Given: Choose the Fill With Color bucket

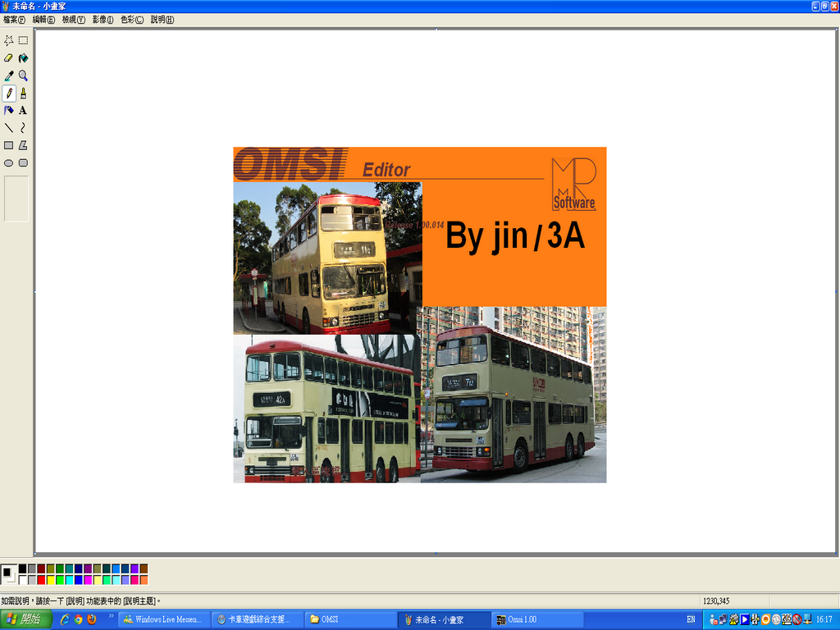Looking at the screenshot, I should click(x=23, y=58).
